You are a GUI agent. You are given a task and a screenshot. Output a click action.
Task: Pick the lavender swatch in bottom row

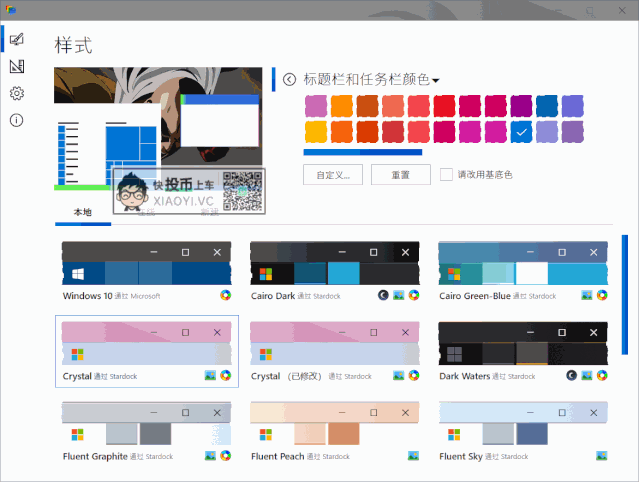547,132
